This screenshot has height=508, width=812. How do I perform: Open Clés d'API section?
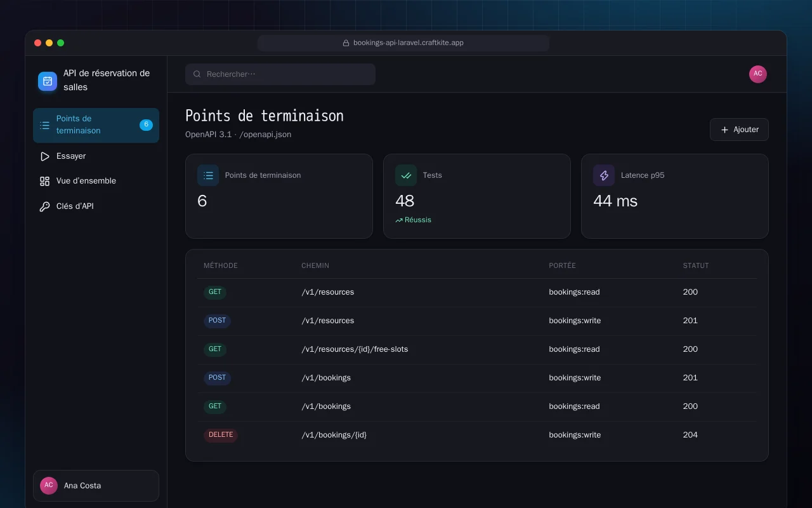pyautogui.click(x=96, y=206)
